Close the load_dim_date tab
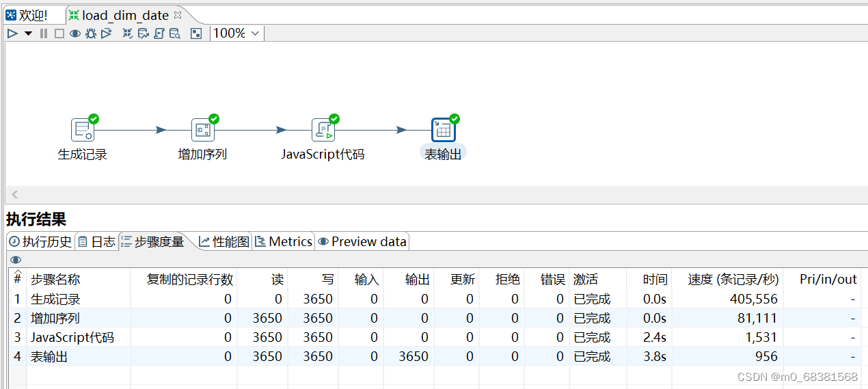Screen dimensions: 868x389 (x=178, y=15)
